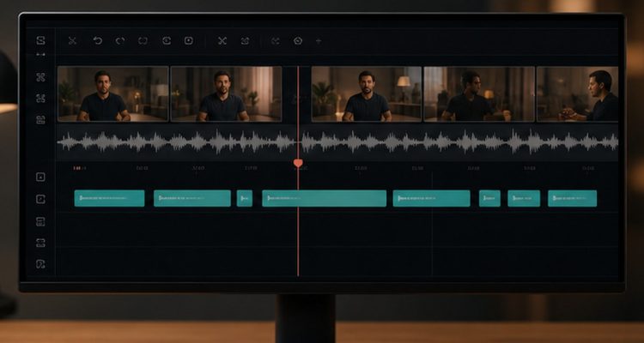Select the teal clip right after the longest one
The width and height of the screenshot is (644, 343).
click(x=432, y=198)
